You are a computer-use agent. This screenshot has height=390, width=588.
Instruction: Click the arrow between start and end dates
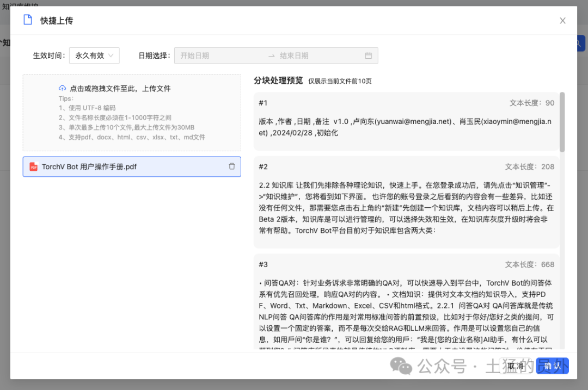coord(272,56)
